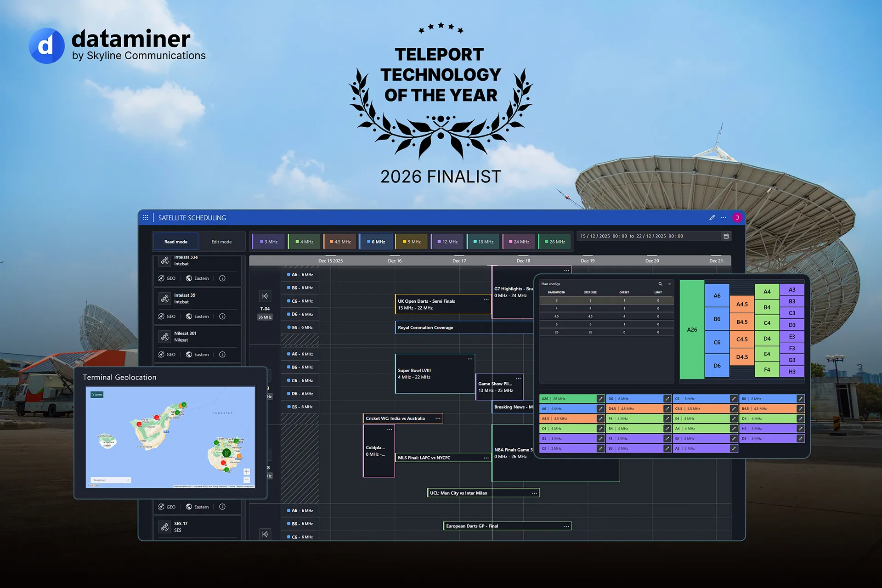
Task: Select the H3 block in slot diagram
Action: pos(792,372)
